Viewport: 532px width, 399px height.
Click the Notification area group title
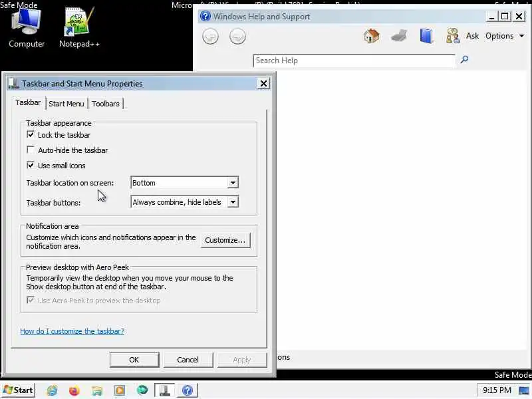[53, 226]
